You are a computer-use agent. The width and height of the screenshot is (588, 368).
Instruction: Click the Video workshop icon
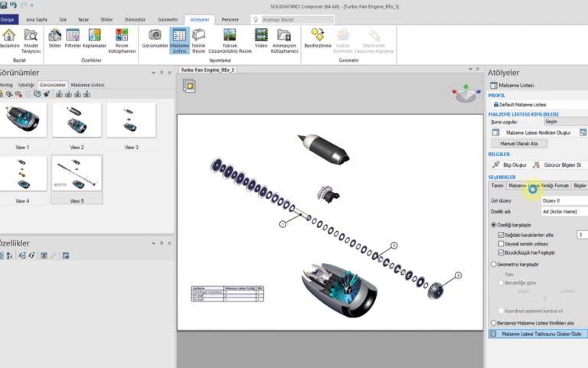(x=261, y=38)
